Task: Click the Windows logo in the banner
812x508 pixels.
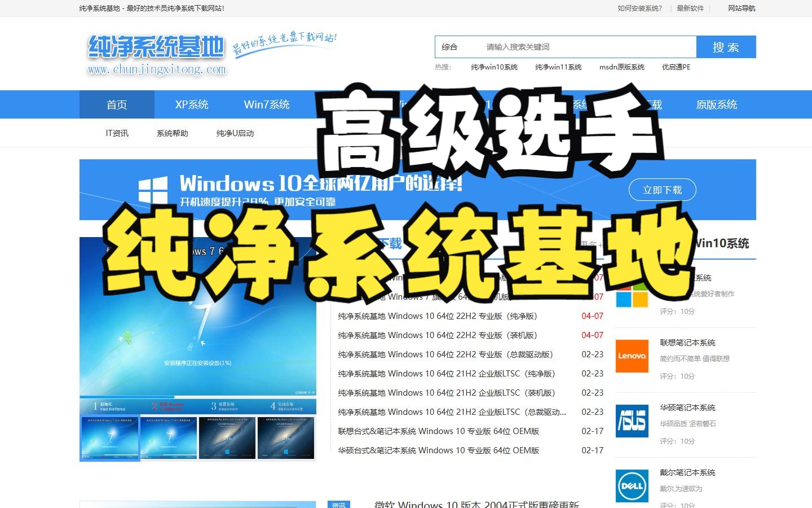Action: [153, 190]
